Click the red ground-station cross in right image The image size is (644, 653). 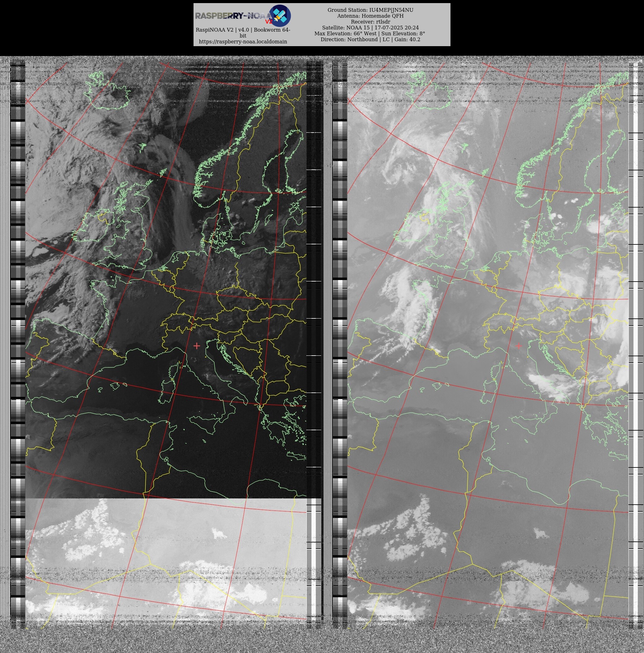(519, 346)
